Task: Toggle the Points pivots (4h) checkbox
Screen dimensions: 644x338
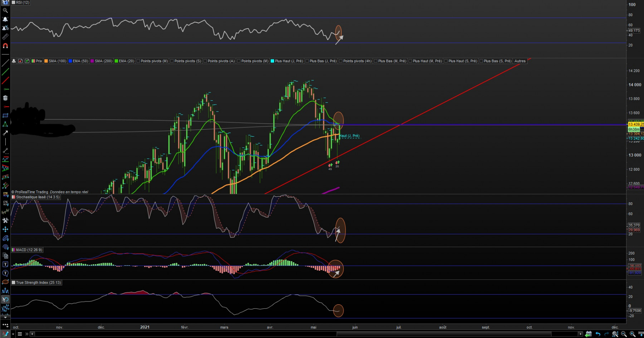Action: pyautogui.click(x=341, y=61)
